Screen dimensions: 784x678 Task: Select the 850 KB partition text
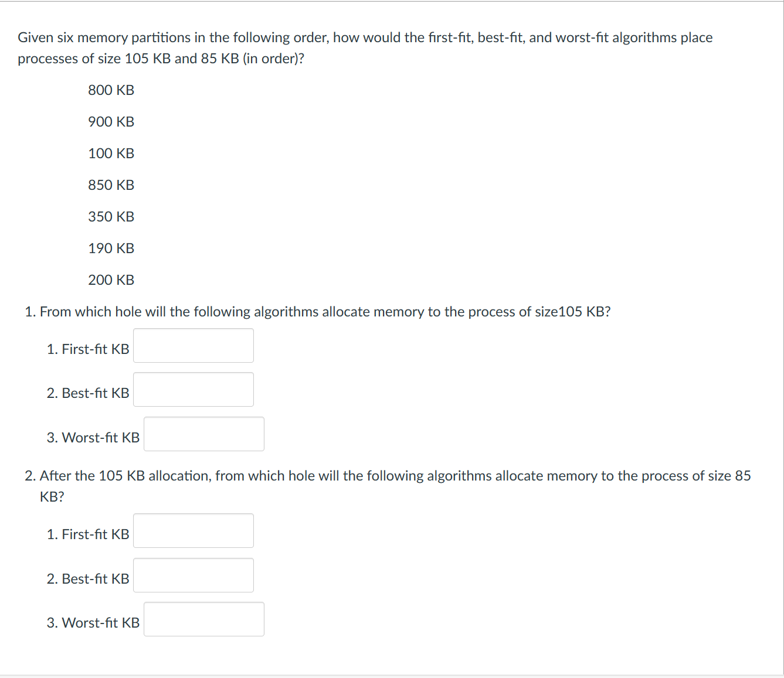tap(111, 185)
